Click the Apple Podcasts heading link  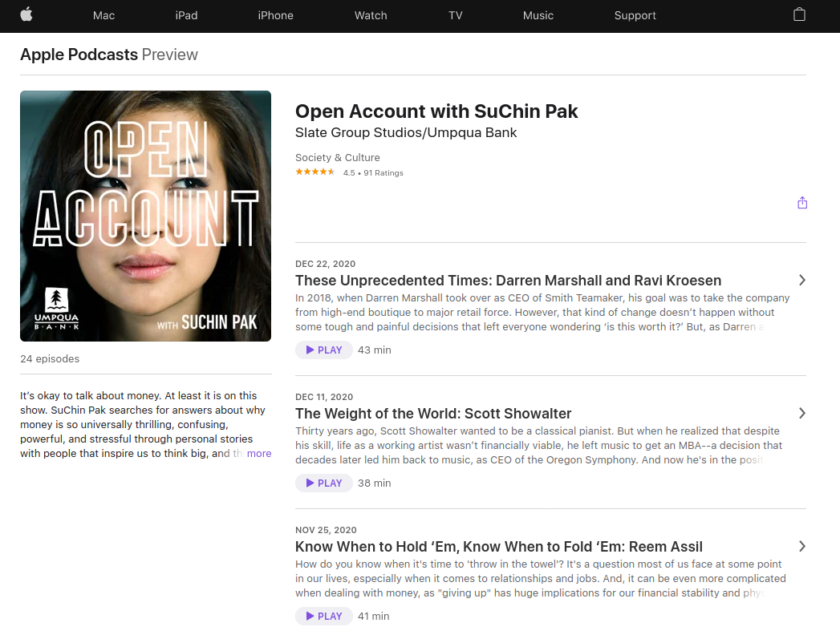tap(79, 55)
